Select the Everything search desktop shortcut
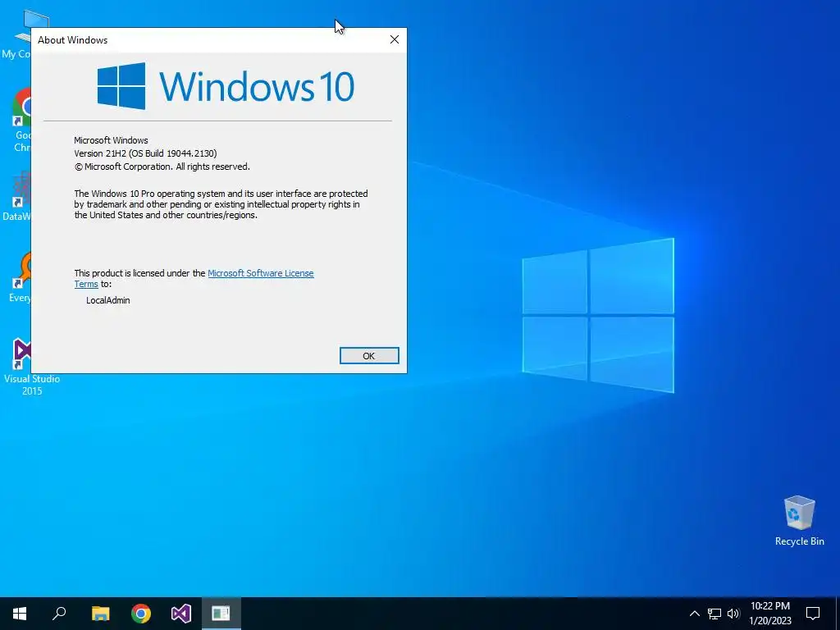This screenshot has width=840, height=630. (x=20, y=277)
